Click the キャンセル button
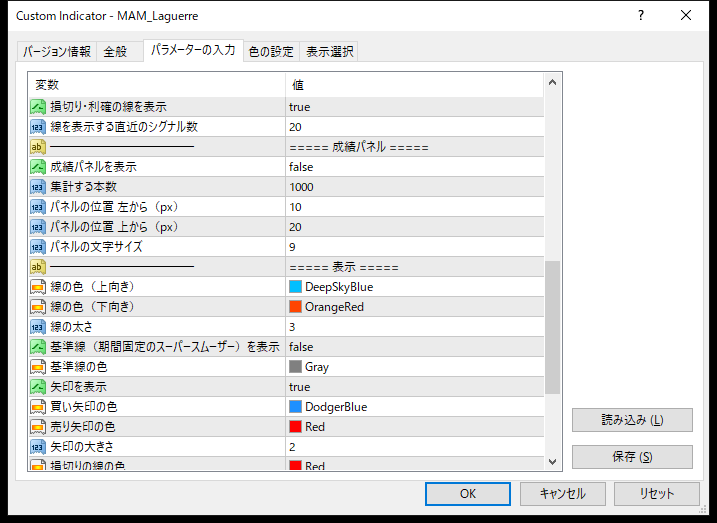 click(562, 494)
